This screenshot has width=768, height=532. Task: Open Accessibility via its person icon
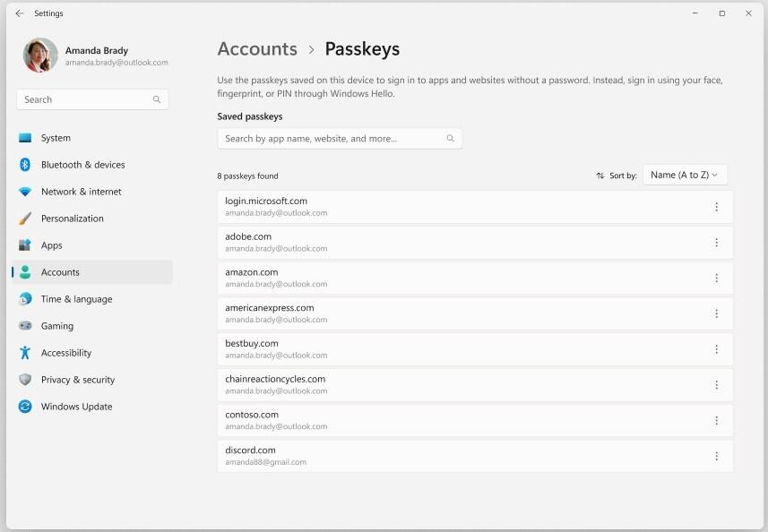coord(25,353)
